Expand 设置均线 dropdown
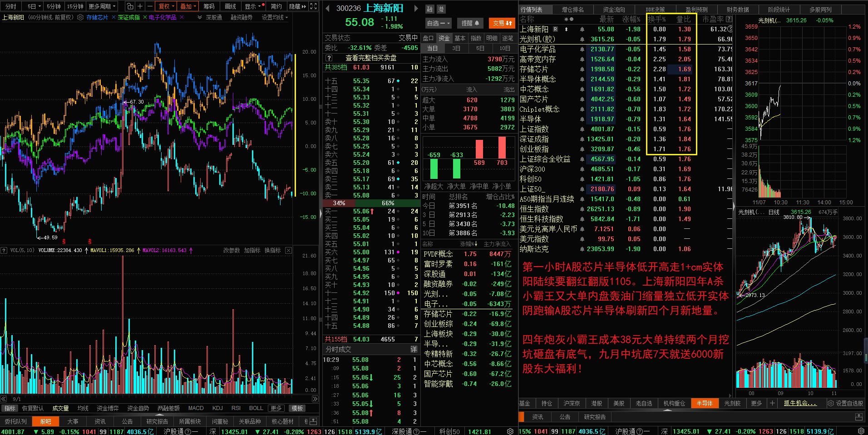The height and width of the screenshot is (435, 868). [275, 17]
